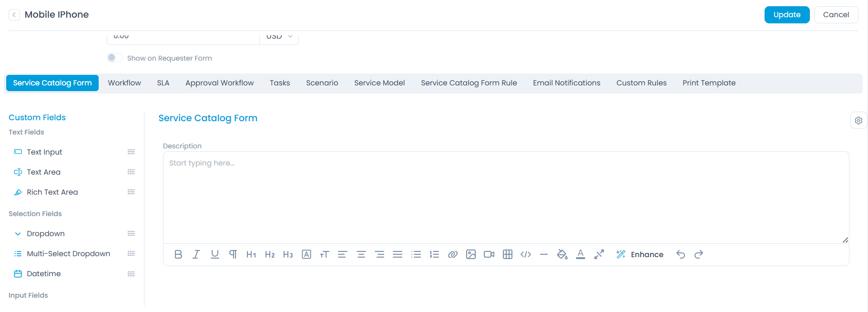Viewport: 868px width, 312px height.
Task: Insert a hyperlink
Action: [x=453, y=255]
